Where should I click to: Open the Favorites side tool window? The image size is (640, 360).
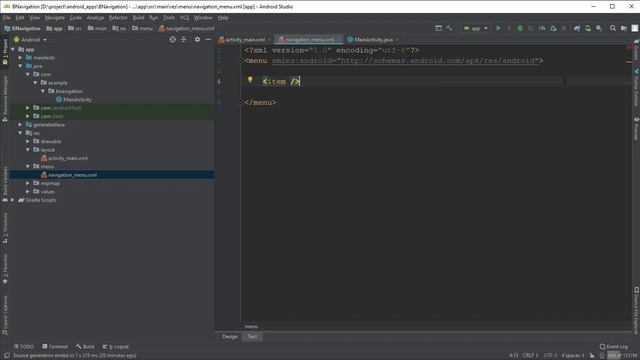pos(5,269)
